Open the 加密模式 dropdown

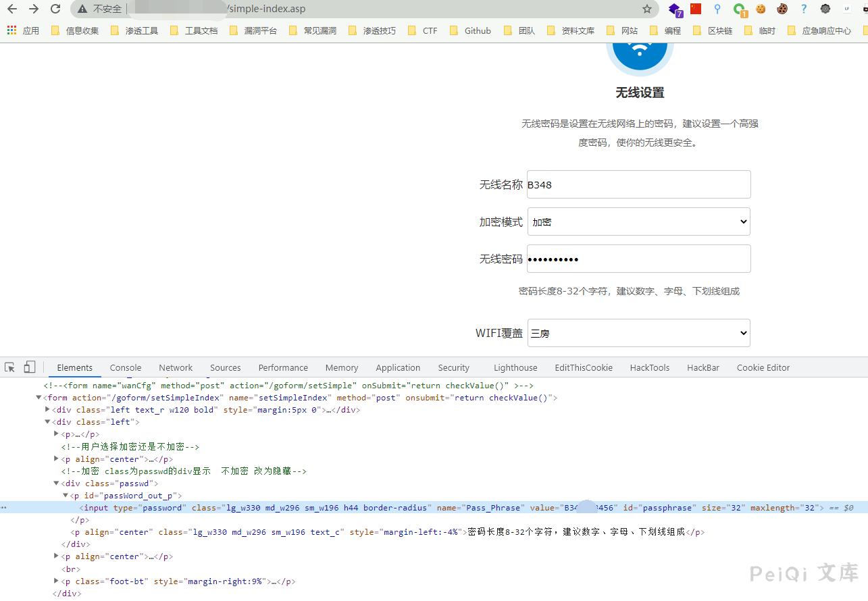[638, 221]
